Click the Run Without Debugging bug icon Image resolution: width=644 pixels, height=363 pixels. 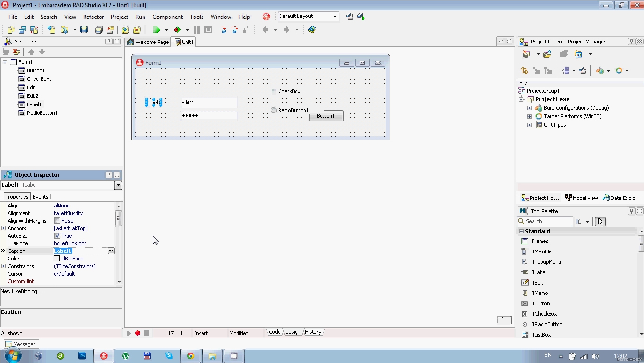click(178, 30)
